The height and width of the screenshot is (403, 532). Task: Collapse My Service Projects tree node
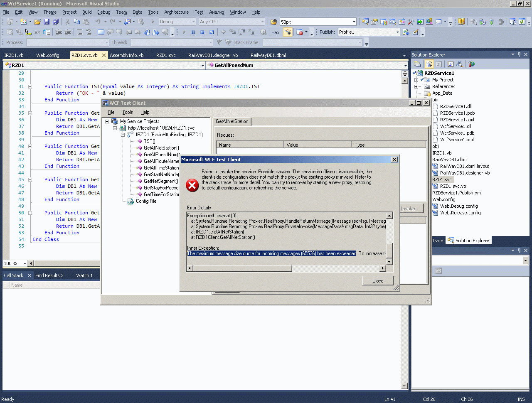[107, 121]
